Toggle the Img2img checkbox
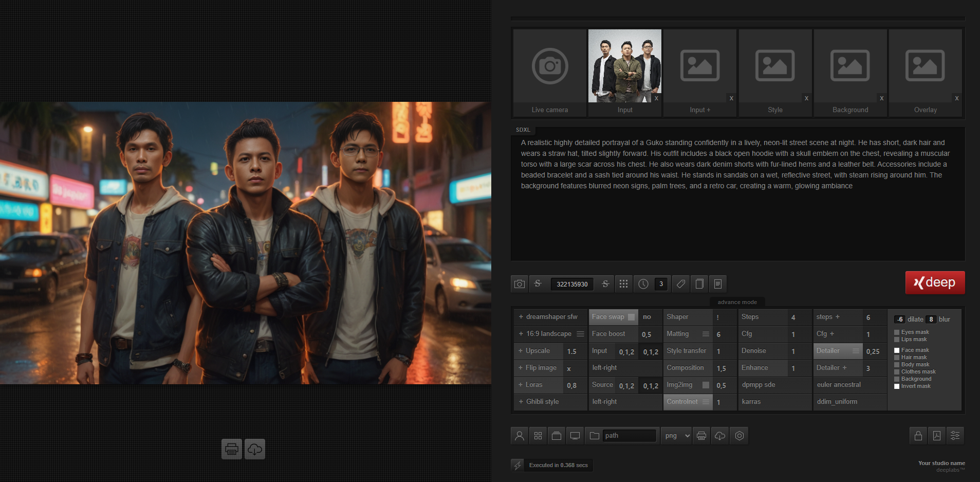 (706, 385)
